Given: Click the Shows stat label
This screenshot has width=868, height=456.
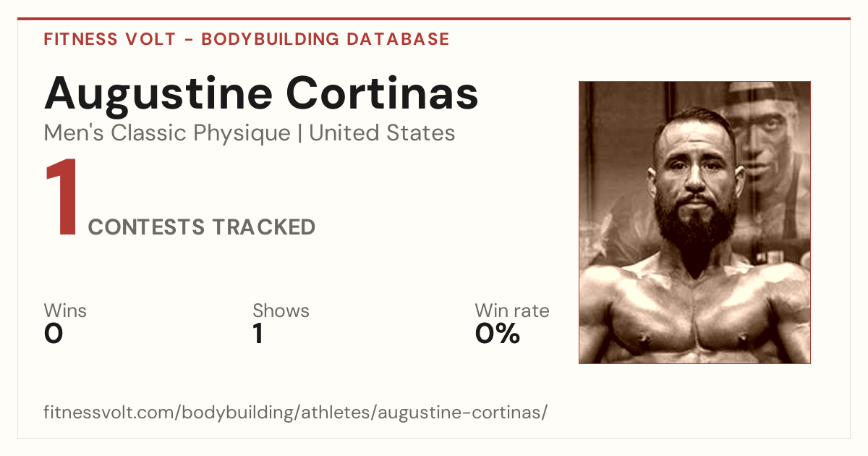Looking at the screenshot, I should 281,311.
